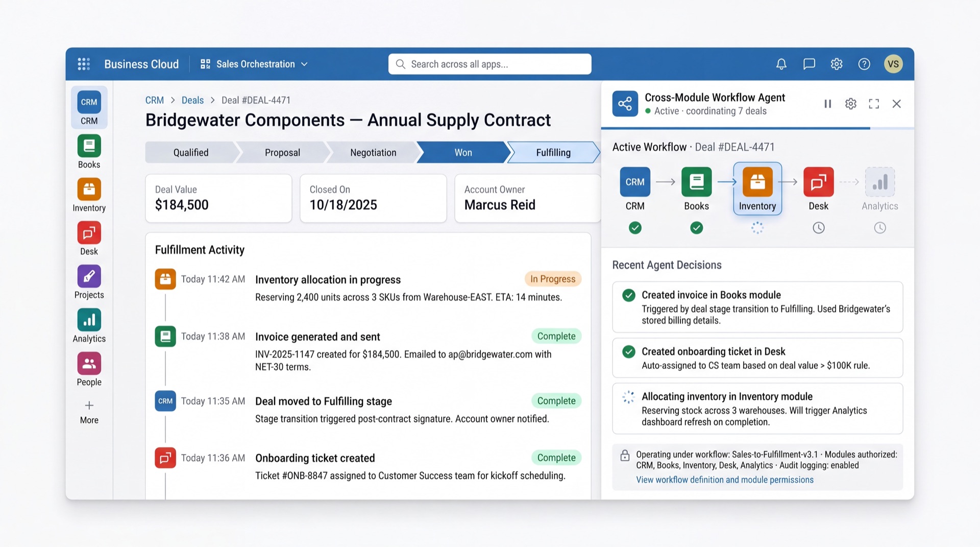
Task: Open the Analytics app in sidebar
Action: click(89, 325)
